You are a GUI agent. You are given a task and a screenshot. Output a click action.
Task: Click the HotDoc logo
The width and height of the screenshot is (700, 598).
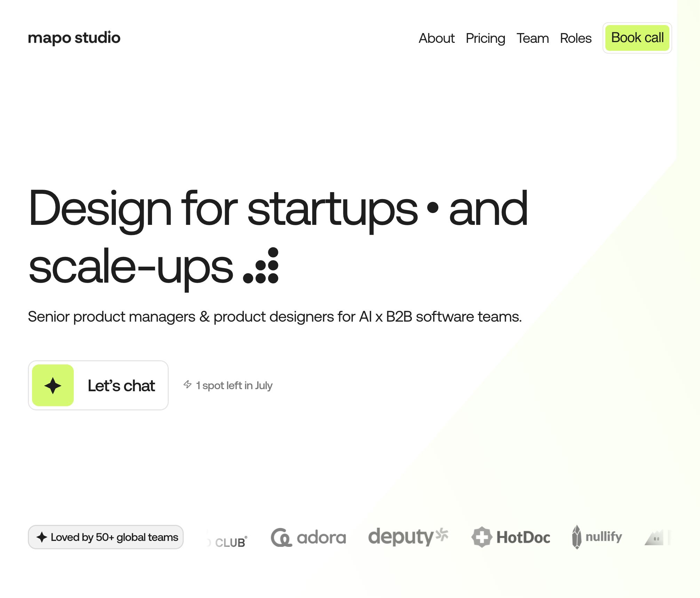(511, 537)
